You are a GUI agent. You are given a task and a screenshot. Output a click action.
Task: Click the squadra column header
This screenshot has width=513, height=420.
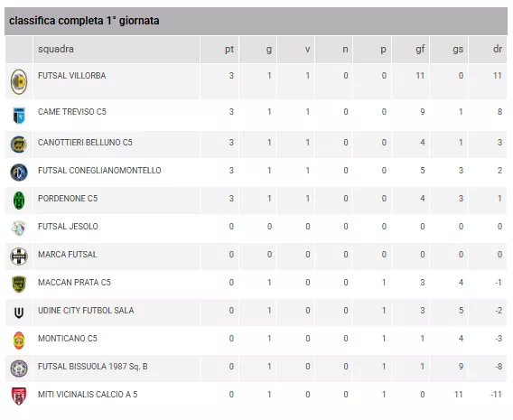point(56,49)
